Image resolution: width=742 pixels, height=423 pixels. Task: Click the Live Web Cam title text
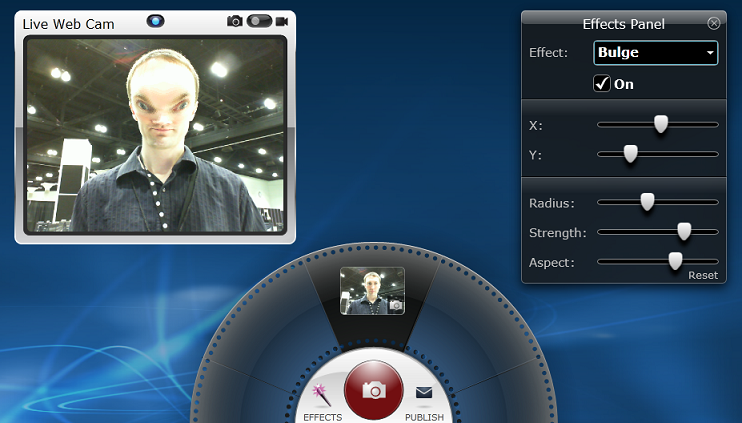tap(69, 24)
